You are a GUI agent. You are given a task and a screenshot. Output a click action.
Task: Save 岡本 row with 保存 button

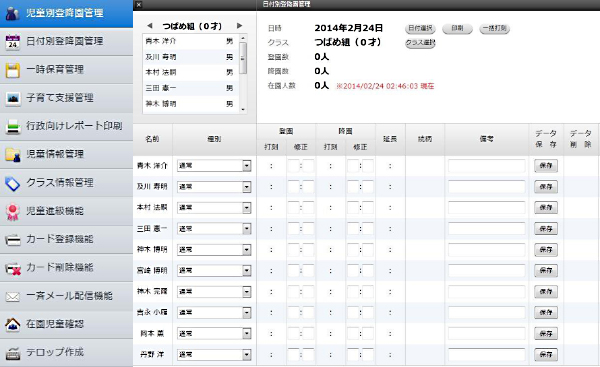click(546, 334)
